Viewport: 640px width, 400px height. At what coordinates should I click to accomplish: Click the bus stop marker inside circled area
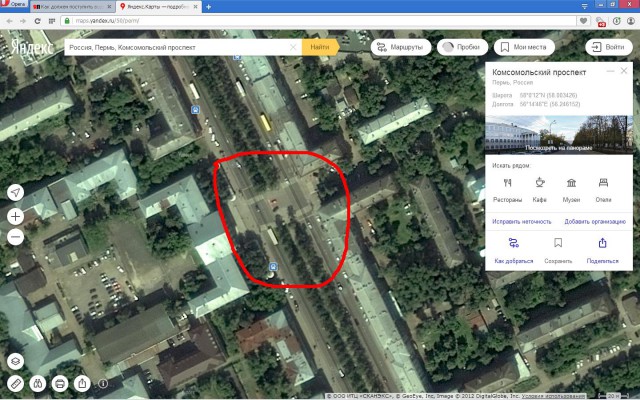coord(273,267)
